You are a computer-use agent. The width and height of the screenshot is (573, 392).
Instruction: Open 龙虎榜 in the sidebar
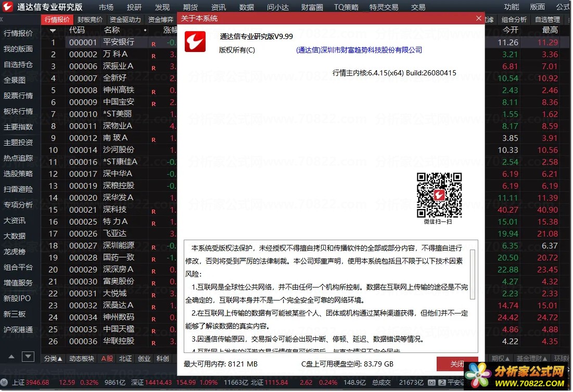(15, 252)
